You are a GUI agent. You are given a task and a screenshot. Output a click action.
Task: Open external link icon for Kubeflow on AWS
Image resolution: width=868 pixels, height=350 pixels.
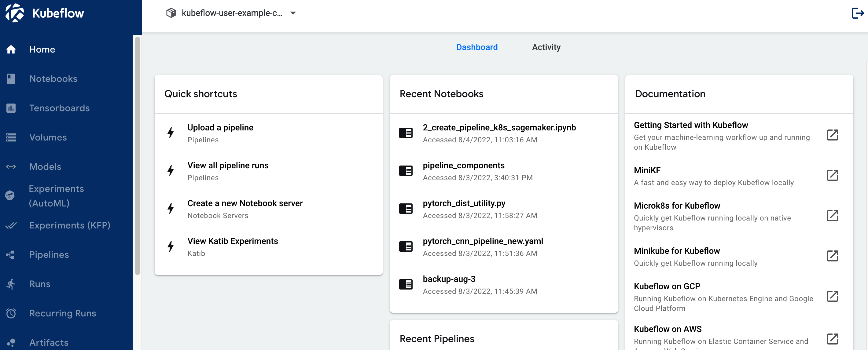pos(832,339)
